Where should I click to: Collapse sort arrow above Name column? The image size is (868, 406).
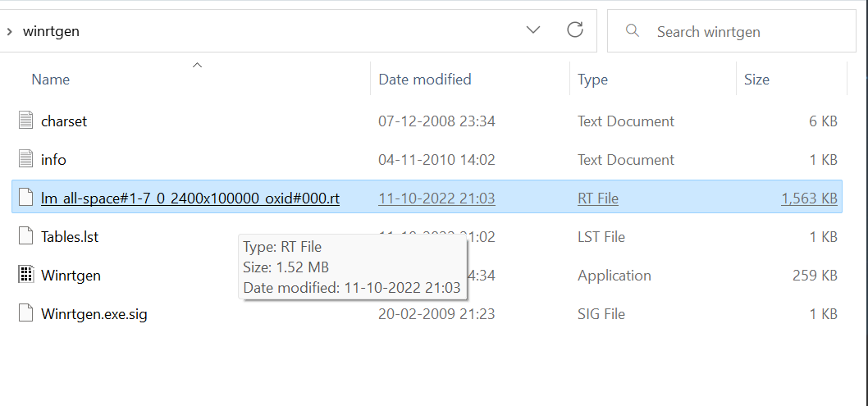197,64
